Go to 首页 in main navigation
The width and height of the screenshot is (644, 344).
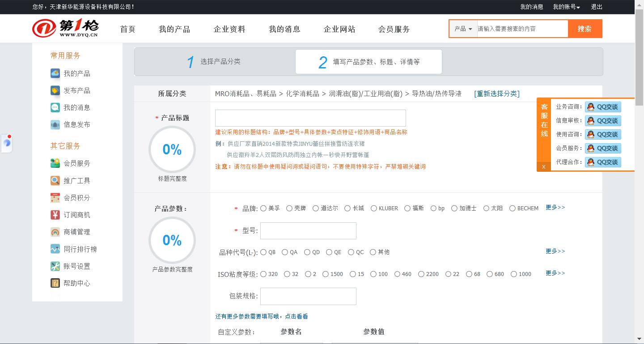[x=128, y=29]
